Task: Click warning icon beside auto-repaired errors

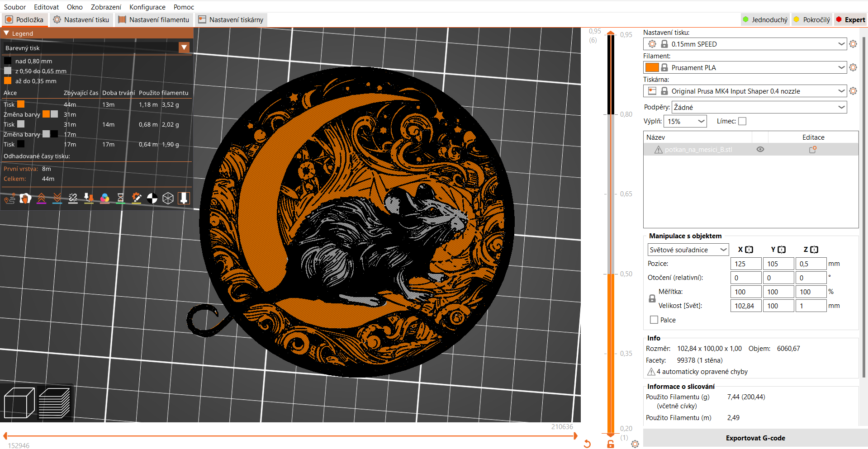Action: pyautogui.click(x=651, y=372)
